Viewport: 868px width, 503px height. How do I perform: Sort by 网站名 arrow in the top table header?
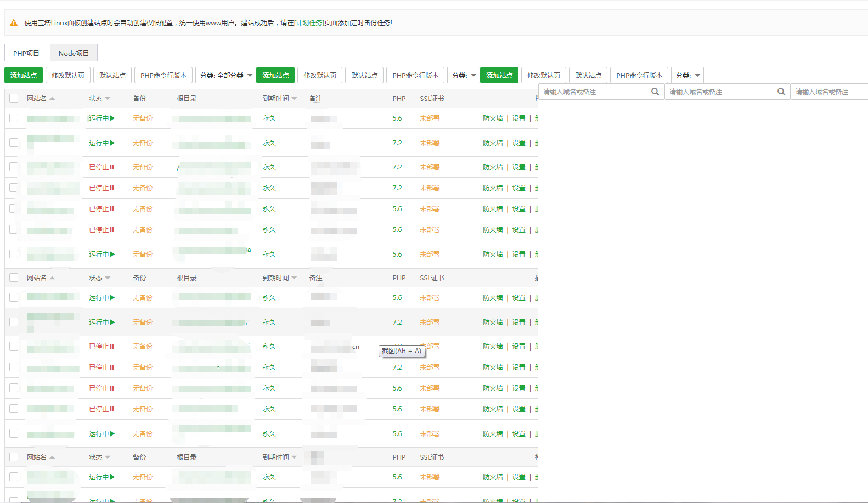click(x=52, y=99)
